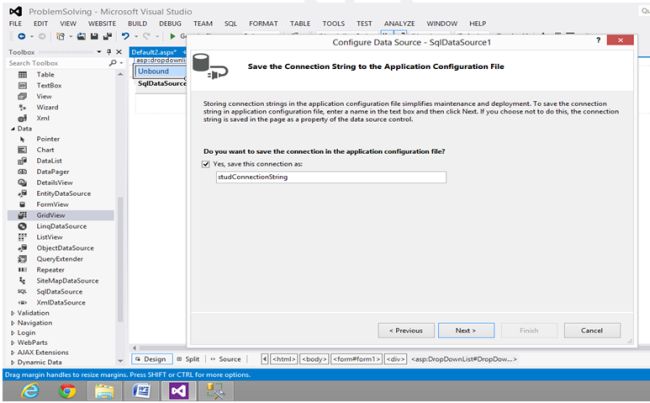Select the <body> breadcrumb tag

tap(314, 359)
